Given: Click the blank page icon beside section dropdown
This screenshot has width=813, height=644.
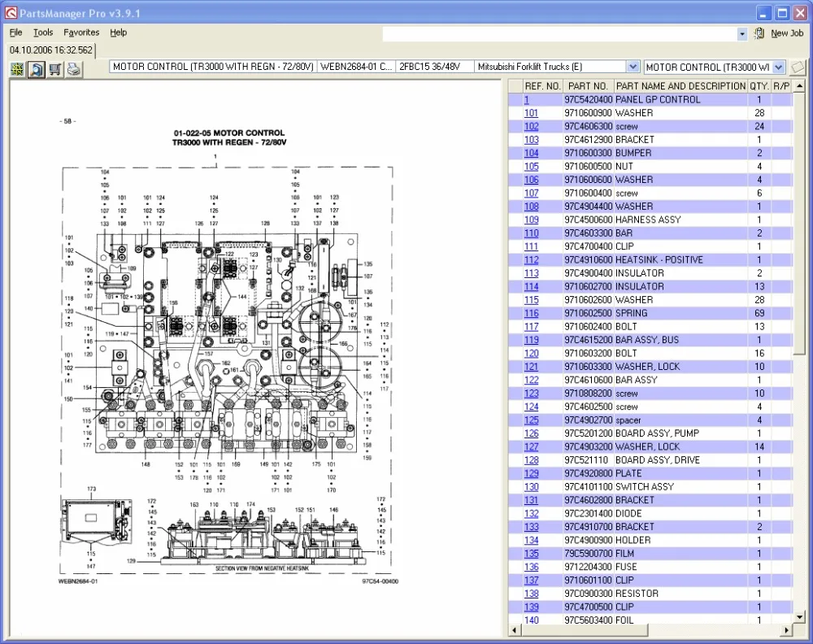Looking at the screenshot, I should (x=798, y=67).
